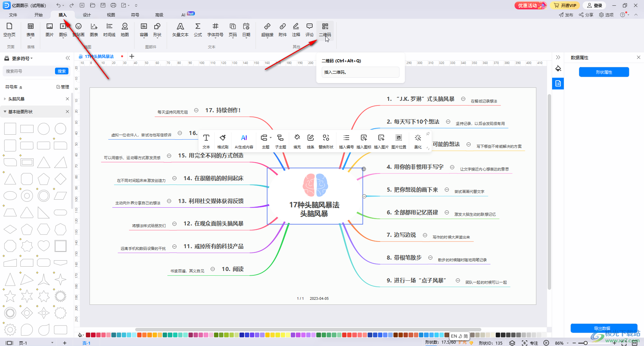
Task: Insert a table (表格)
Action: (31, 30)
